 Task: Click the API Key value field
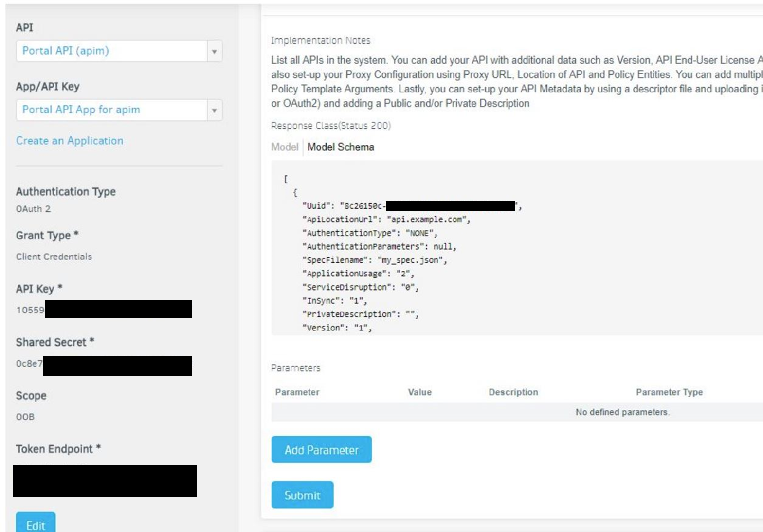click(x=104, y=310)
